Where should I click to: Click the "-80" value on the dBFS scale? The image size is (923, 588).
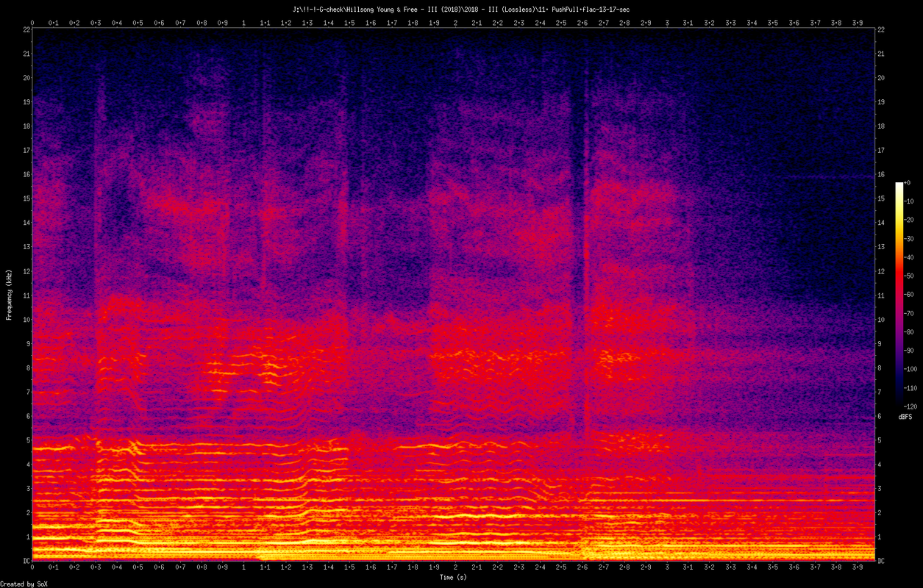pyautogui.click(x=910, y=331)
